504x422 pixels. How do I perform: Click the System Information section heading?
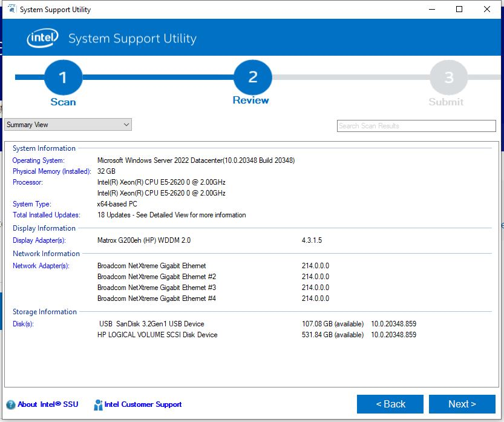44,148
